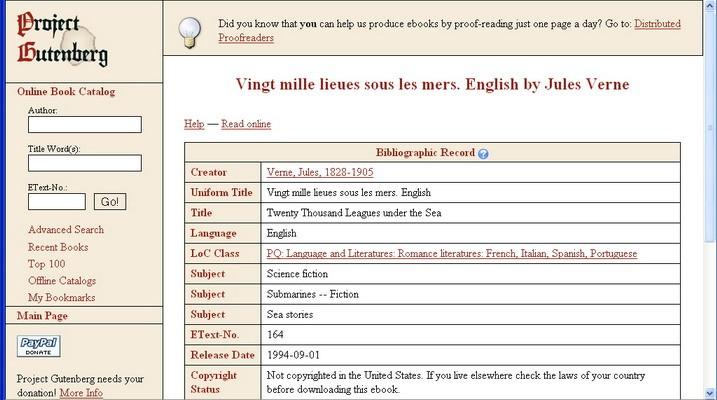Viewport: 717px width, 400px height.
Task: Click the light bulb tip icon
Action: click(x=190, y=32)
